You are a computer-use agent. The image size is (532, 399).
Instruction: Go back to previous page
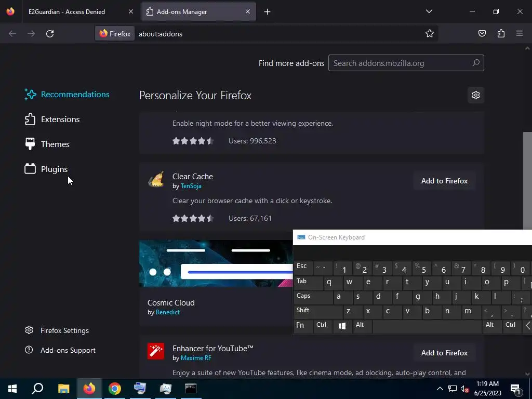point(12,34)
